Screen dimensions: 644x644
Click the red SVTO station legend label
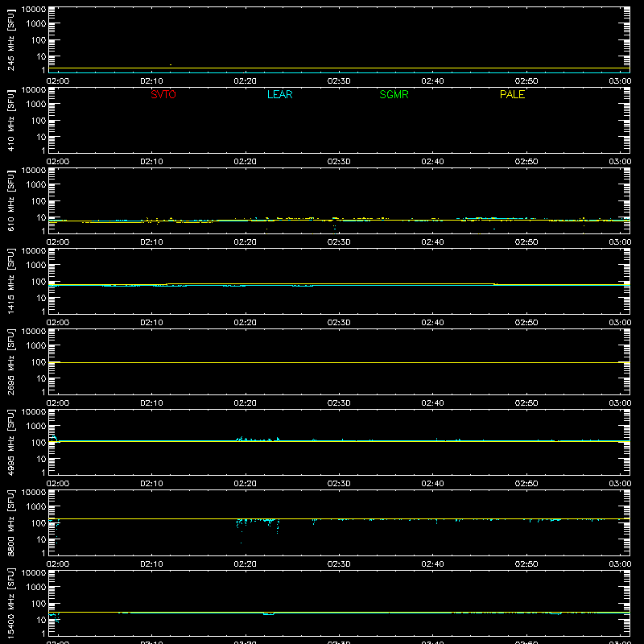coord(163,94)
